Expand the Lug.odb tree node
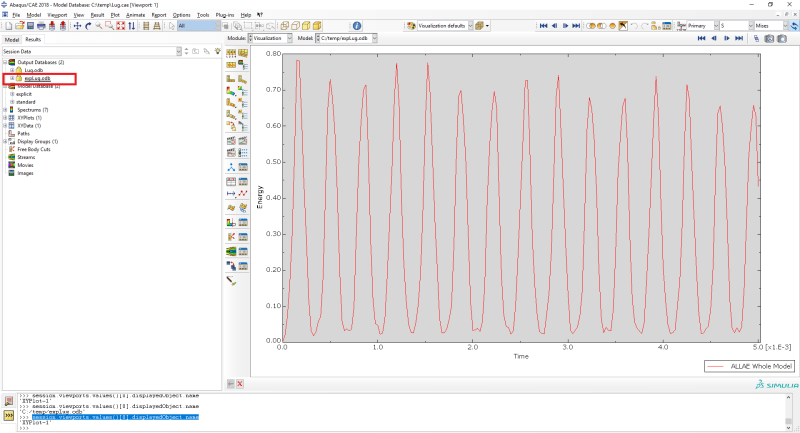This screenshot has height=433, width=800. pos(12,70)
